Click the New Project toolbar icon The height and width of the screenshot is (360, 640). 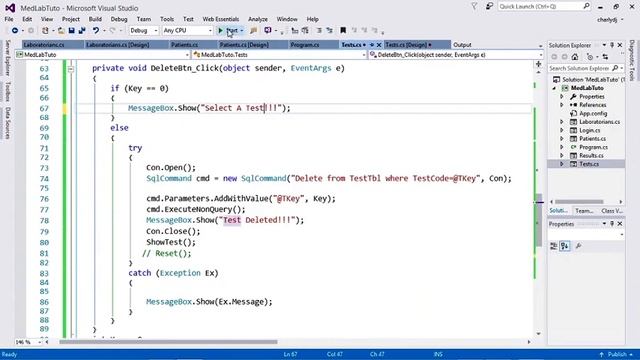(45, 31)
